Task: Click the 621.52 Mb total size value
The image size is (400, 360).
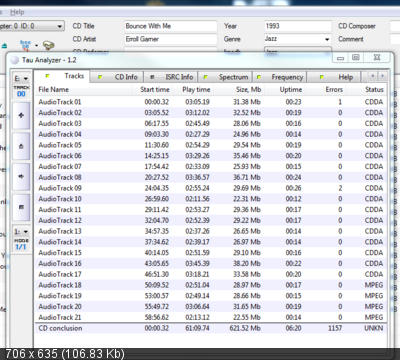Action: pyautogui.click(x=245, y=328)
